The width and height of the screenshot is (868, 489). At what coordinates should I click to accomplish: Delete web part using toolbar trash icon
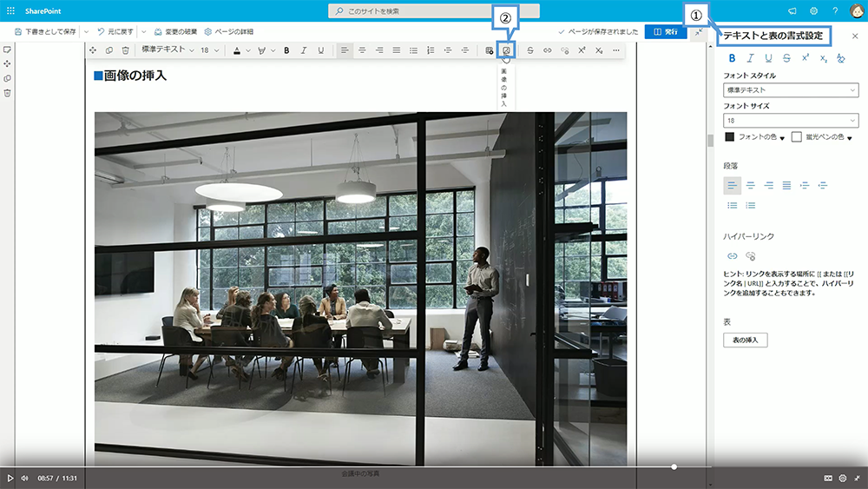[x=126, y=50]
